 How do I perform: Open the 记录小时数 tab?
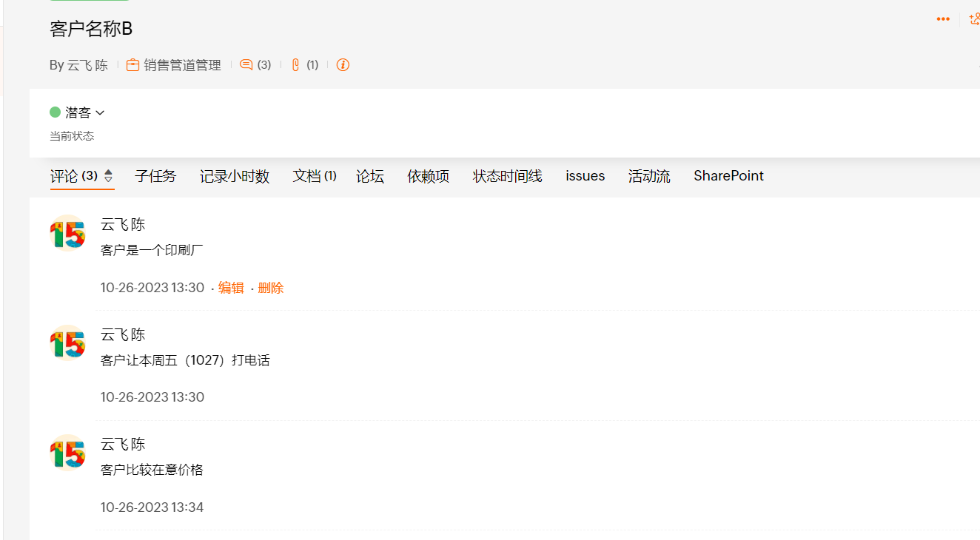pyautogui.click(x=235, y=176)
